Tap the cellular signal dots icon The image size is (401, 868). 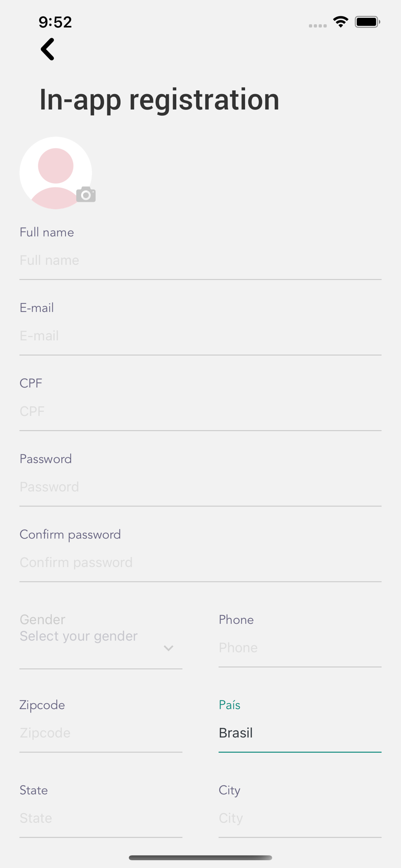318,26
